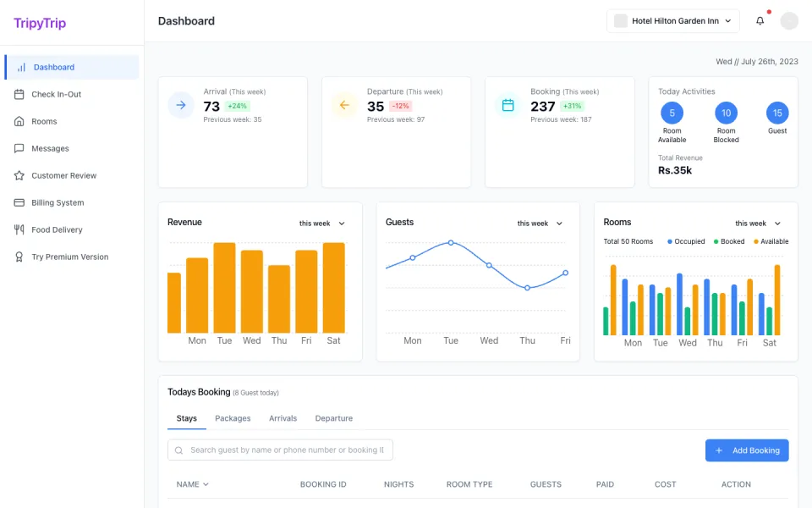Click the search magnifier icon
Screen dimensions: 812x508
pos(178,450)
